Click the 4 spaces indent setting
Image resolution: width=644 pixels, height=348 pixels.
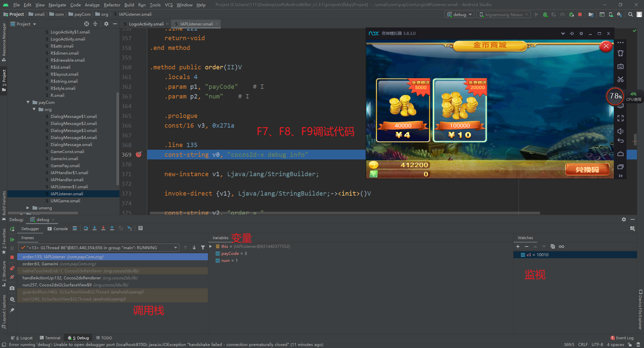pos(615,344)
